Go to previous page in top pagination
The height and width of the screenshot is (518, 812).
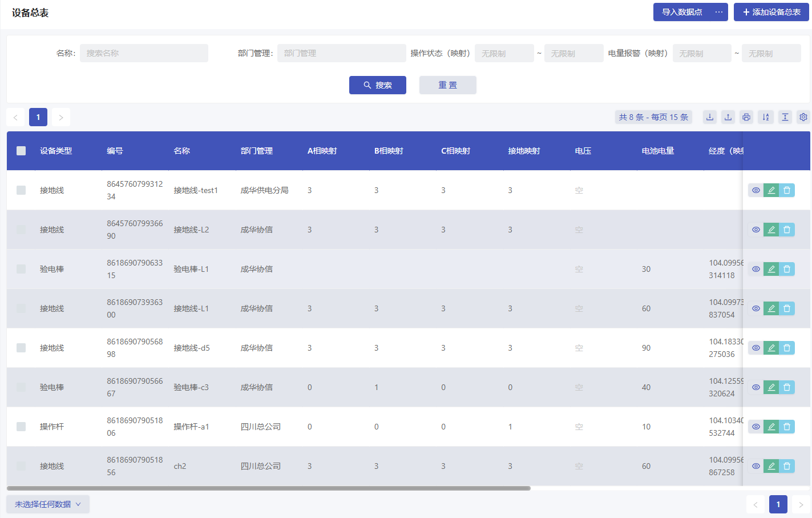point(15,117)
